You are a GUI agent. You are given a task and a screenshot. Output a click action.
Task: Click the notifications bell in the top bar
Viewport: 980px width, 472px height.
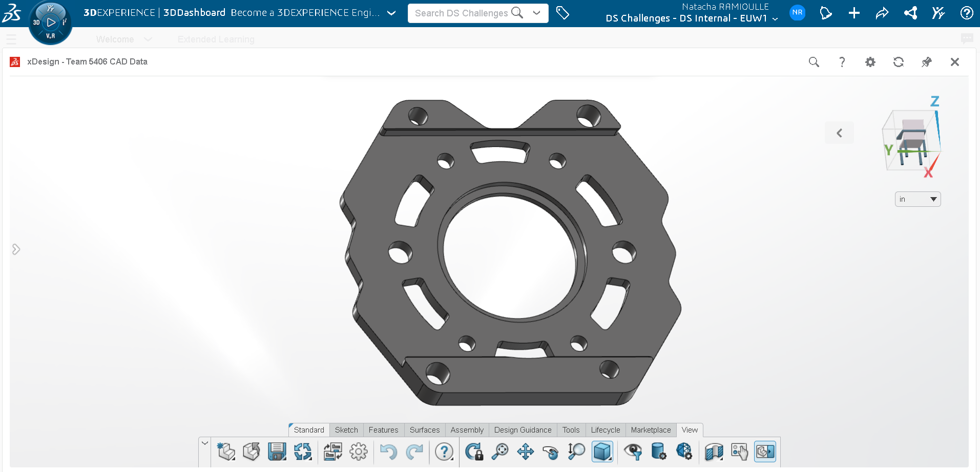tap(826, 13)
